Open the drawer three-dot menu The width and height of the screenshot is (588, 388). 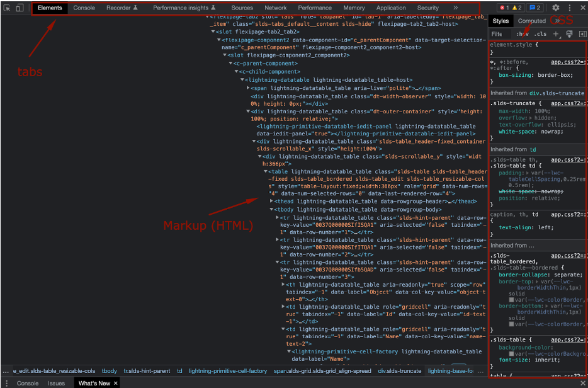point(6,383)
